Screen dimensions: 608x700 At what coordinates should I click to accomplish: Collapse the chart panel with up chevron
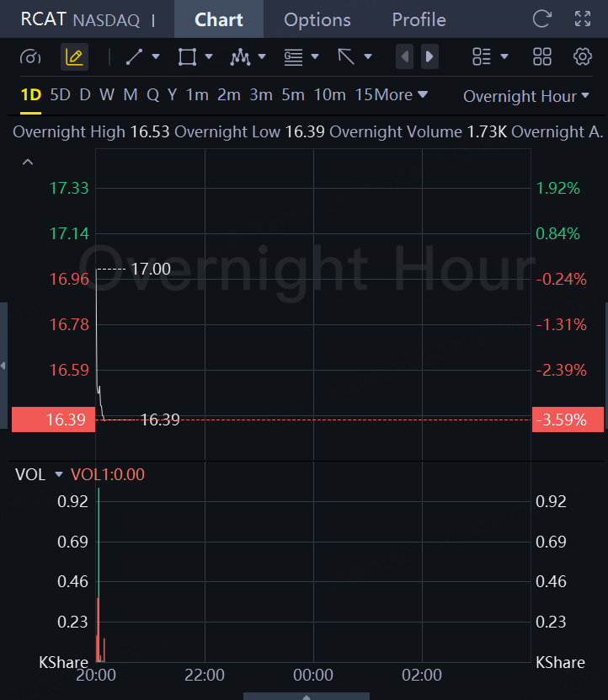click(28, 162)
